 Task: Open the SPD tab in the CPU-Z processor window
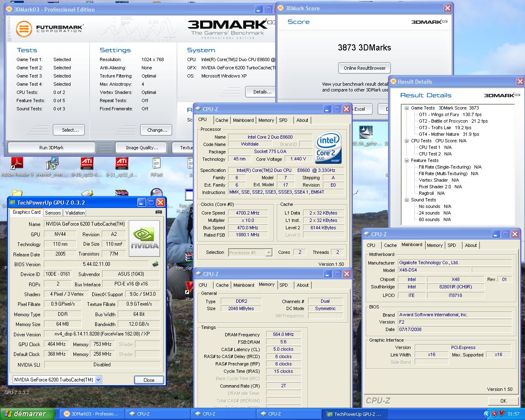[283, 120]
